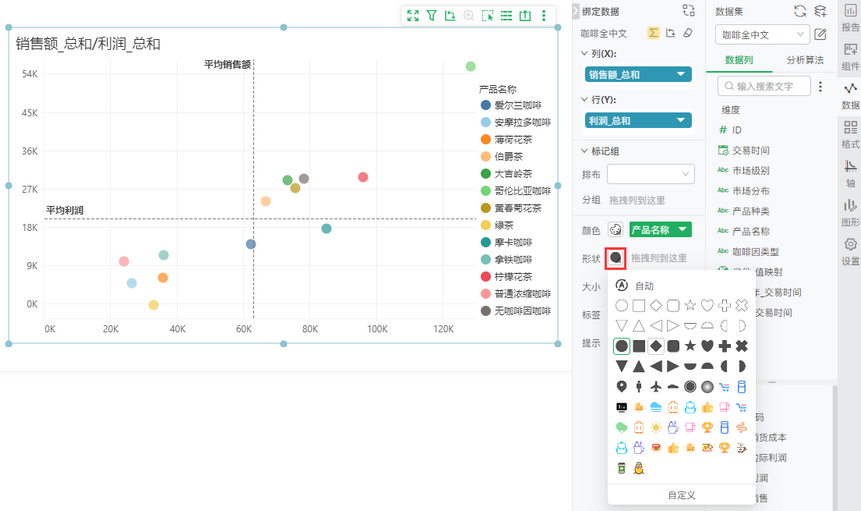Screen dimensions: 861x511
Task: Select the filled star shape
Action: (690, 346)
